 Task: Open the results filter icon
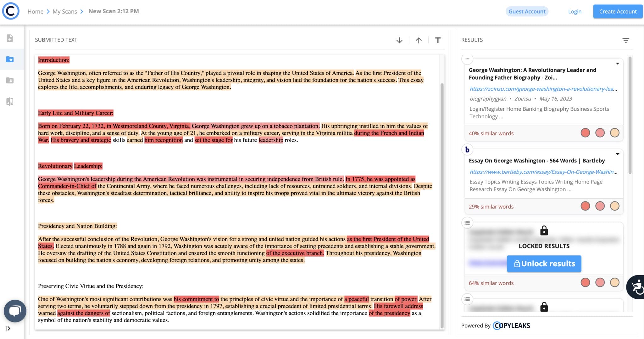point(626,40)
